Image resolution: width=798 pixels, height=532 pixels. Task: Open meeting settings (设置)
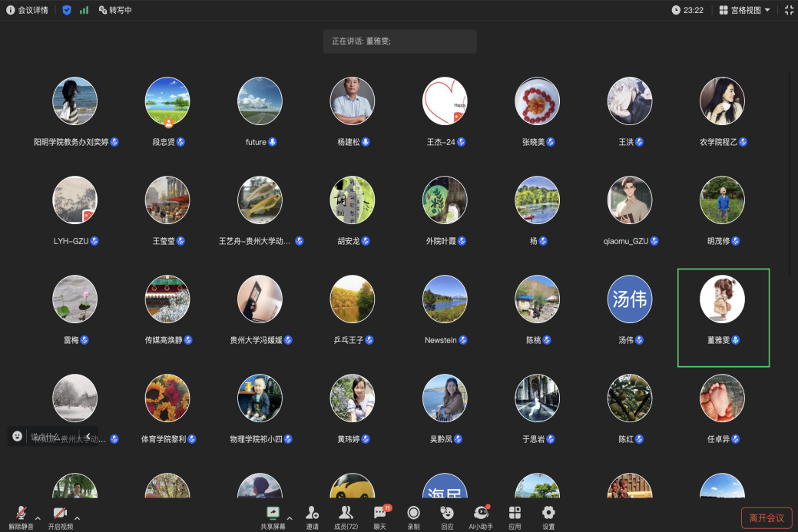(548, 514)
